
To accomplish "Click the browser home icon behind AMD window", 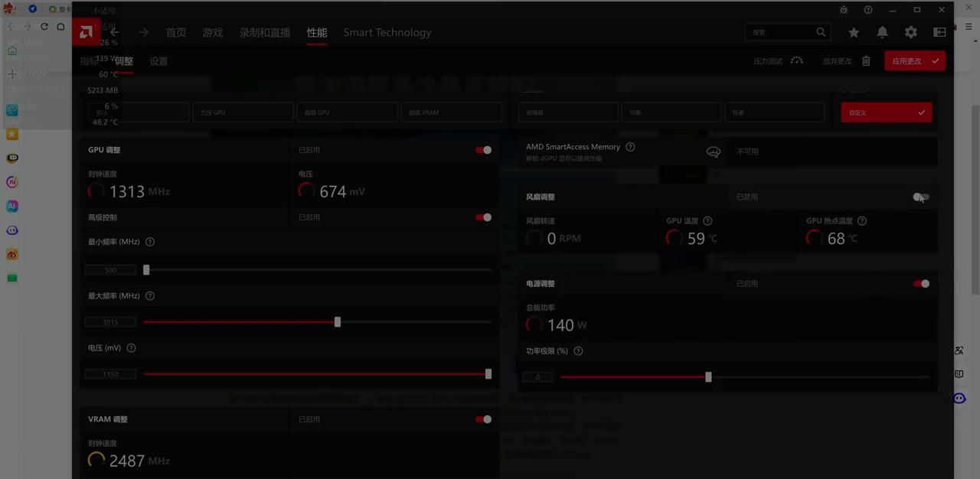I will (x=60, y=27).
